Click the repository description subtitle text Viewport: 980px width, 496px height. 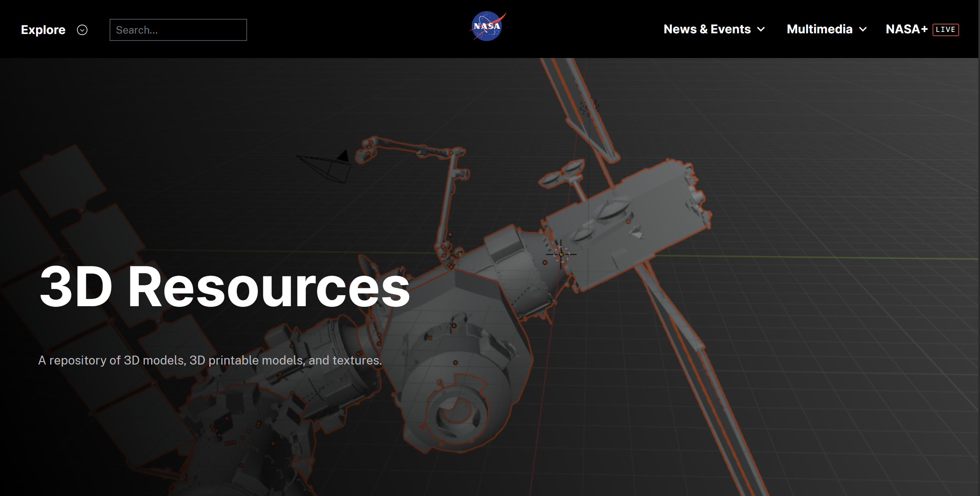(x=210, y=360)
